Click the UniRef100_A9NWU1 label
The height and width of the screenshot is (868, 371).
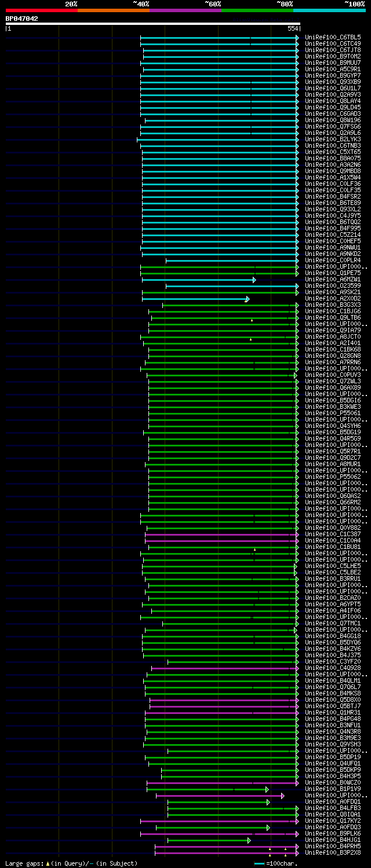[333, 247]
